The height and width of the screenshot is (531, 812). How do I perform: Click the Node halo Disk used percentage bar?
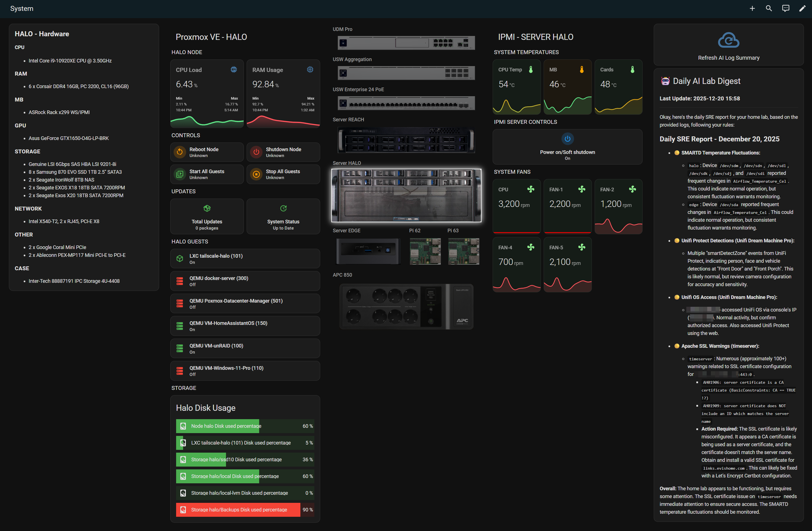click(245, 426)
